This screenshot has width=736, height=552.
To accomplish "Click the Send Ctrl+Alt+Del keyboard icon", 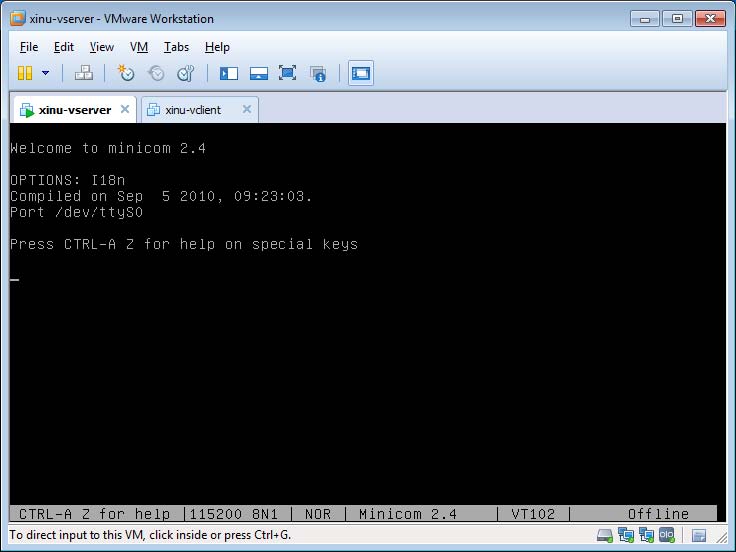I will pyautogui.click(x=84, y=73).
